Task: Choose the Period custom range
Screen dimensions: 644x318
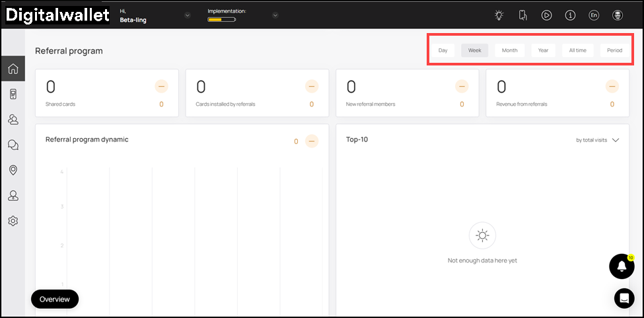Action: 614,50
